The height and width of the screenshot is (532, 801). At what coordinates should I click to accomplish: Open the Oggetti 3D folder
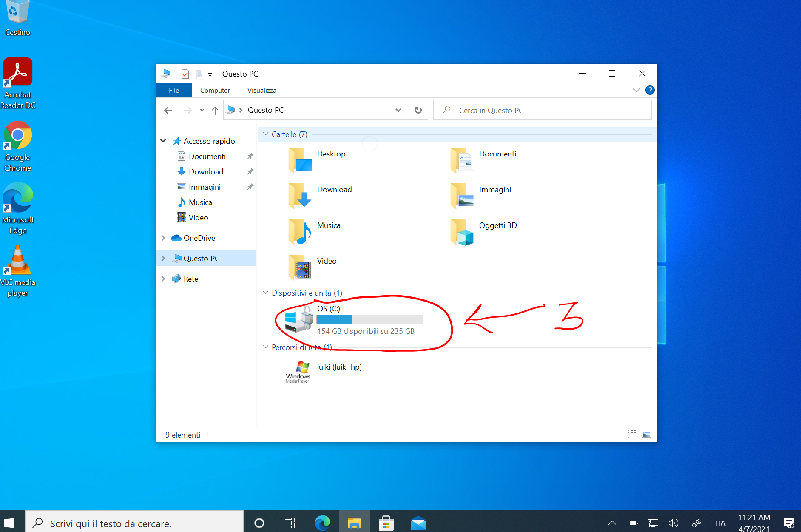tap(498, 225)
